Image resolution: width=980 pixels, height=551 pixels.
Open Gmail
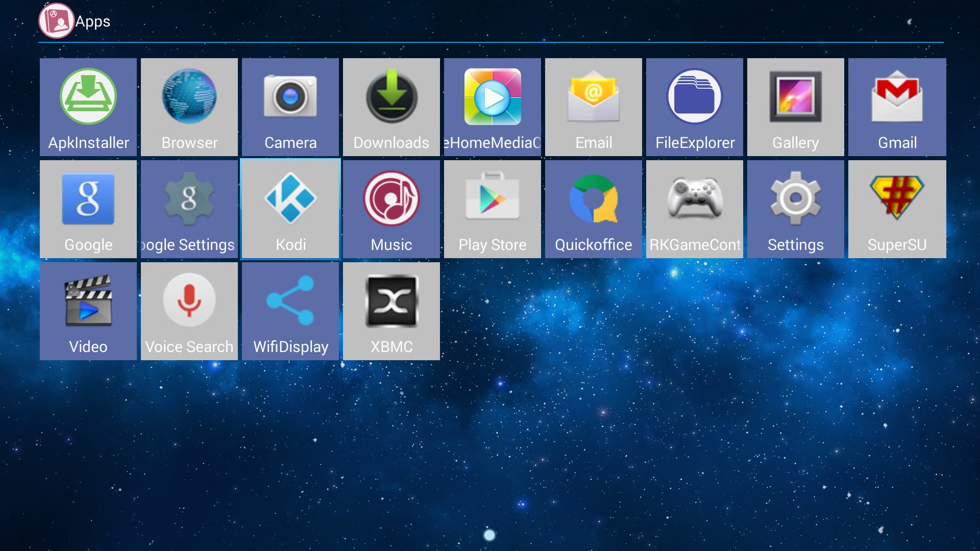pos(897,107)
